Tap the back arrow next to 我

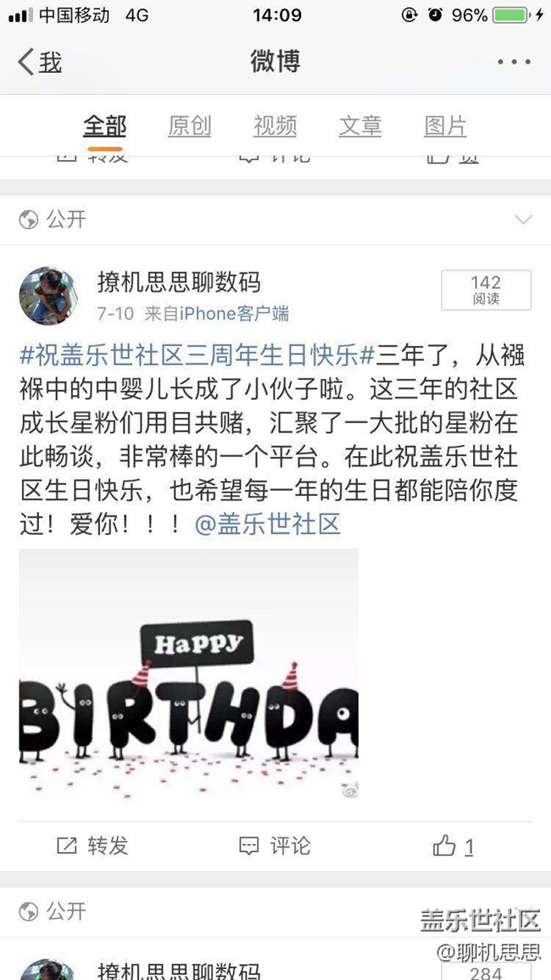tap(25, 62)
